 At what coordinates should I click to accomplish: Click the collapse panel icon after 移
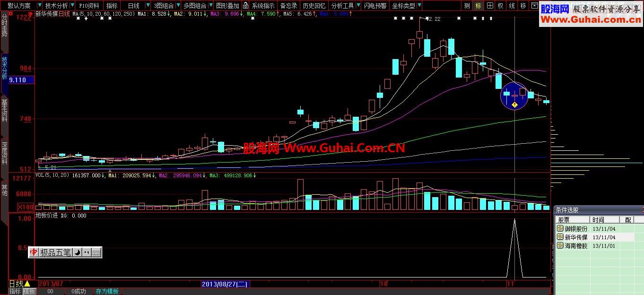(x=534, y=6)
